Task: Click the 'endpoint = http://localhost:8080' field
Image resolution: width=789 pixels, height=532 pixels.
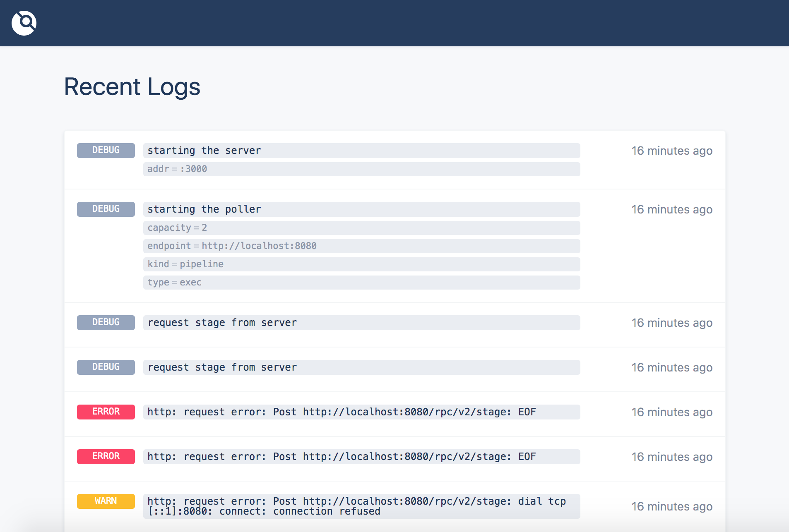Action: 361,246
